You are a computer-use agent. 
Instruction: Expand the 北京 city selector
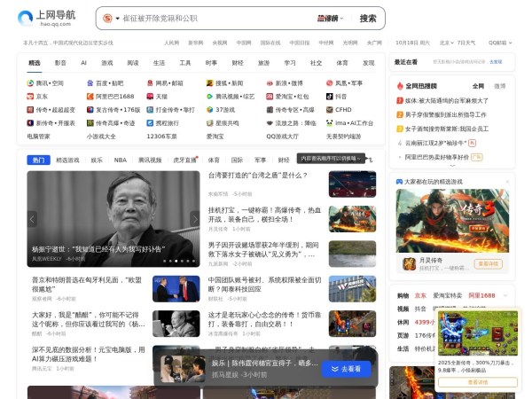tap(447, 43)
